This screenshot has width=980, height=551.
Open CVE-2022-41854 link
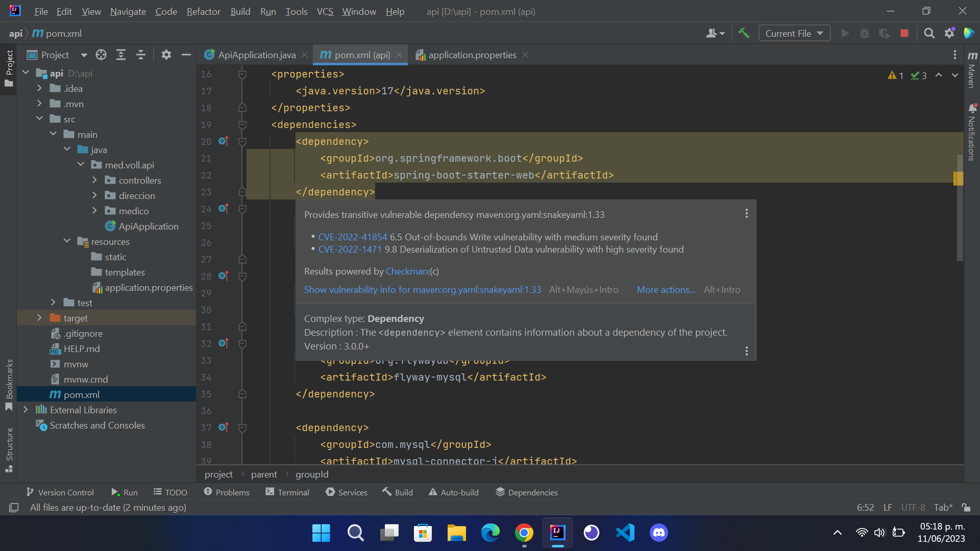click(353, 237)
